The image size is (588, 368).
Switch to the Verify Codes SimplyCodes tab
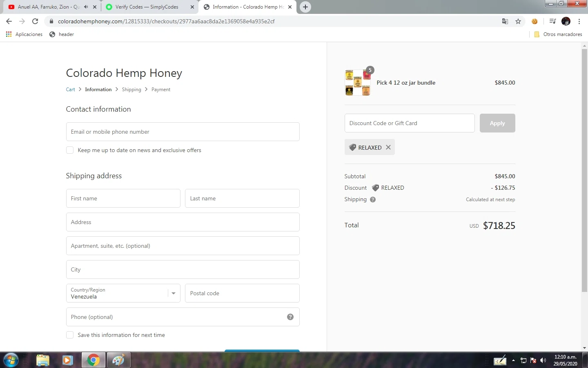click(x=149, y=7)
